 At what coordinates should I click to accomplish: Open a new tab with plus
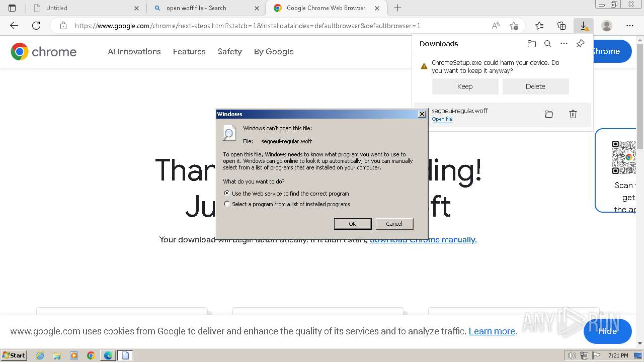tap(397, 8)
